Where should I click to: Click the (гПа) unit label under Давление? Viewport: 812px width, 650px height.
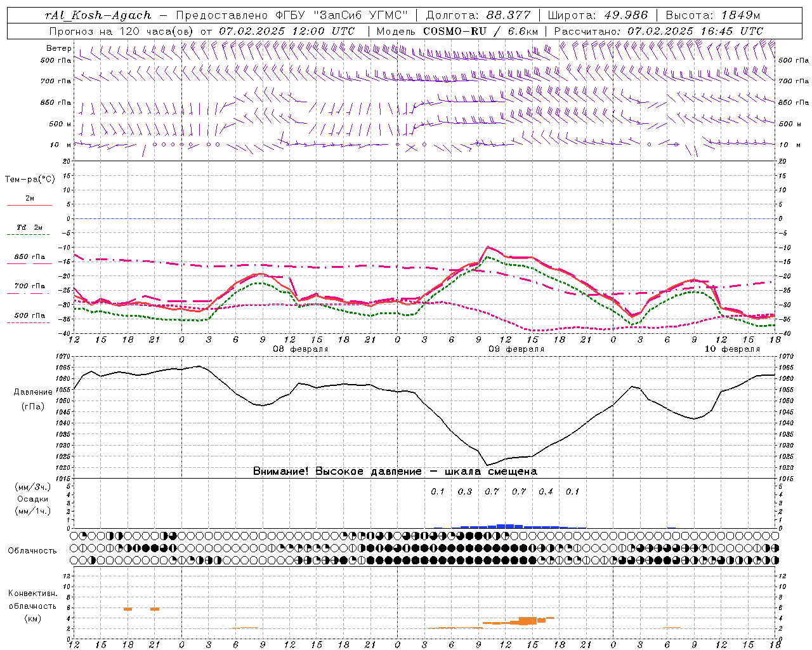click(32, 407)
